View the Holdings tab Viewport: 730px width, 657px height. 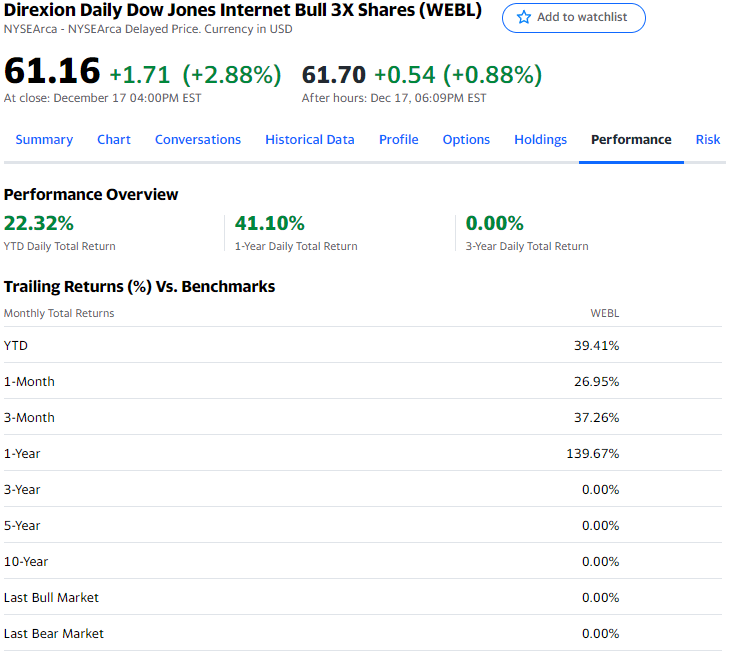tap(541, 140)
